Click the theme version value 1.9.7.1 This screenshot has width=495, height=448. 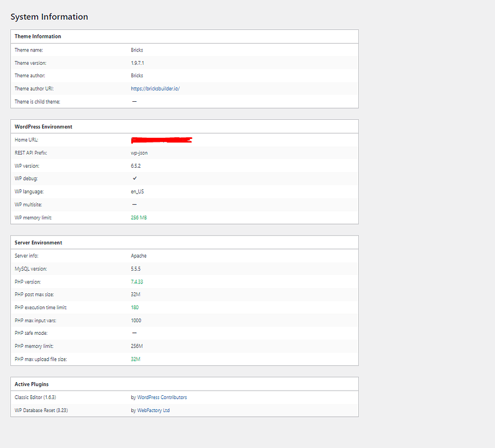coord(138,63)
